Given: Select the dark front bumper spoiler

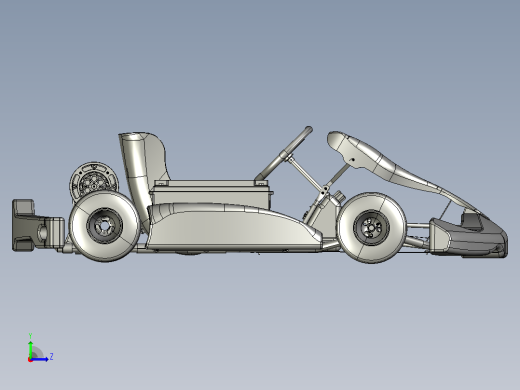Looking at the screenshot, I should click(x=470, y=237).
